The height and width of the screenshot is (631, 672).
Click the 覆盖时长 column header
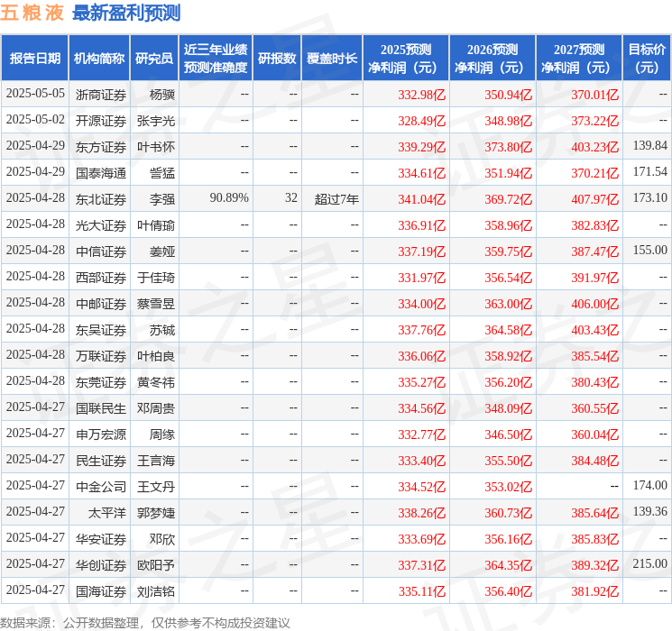(332, 58)
